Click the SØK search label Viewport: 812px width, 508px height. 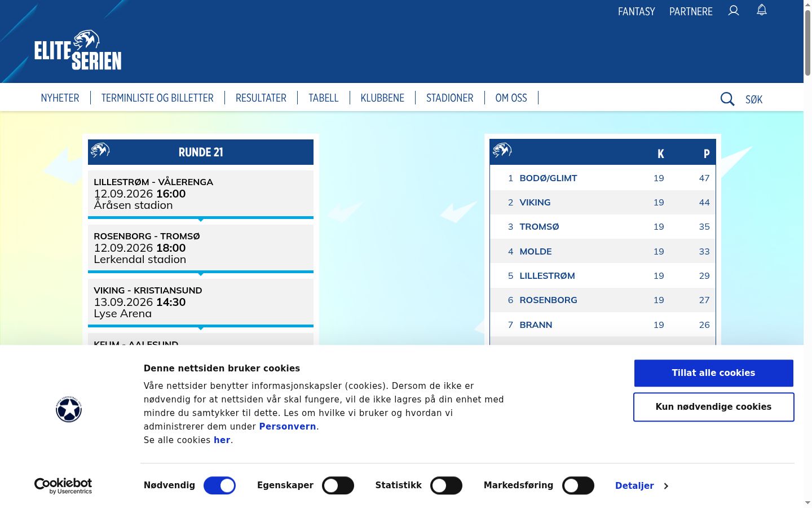754,100
